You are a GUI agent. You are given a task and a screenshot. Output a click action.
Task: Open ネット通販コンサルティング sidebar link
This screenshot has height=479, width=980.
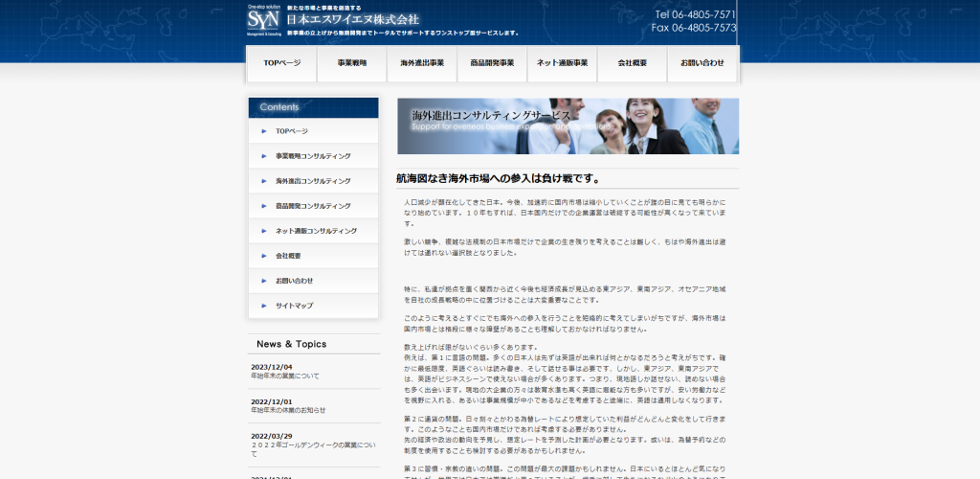[x=313, y=232]
